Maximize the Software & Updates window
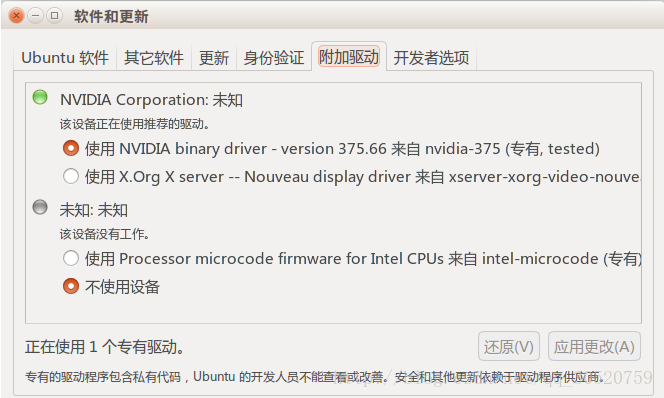Viewport: 664px width, 398px height. point(54,16)
